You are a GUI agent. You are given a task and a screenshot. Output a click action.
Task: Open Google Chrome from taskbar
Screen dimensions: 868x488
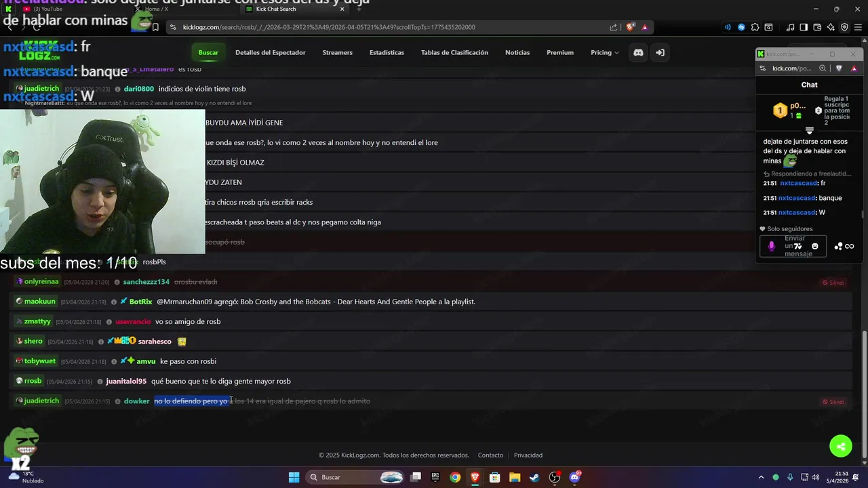coord(455,477)
